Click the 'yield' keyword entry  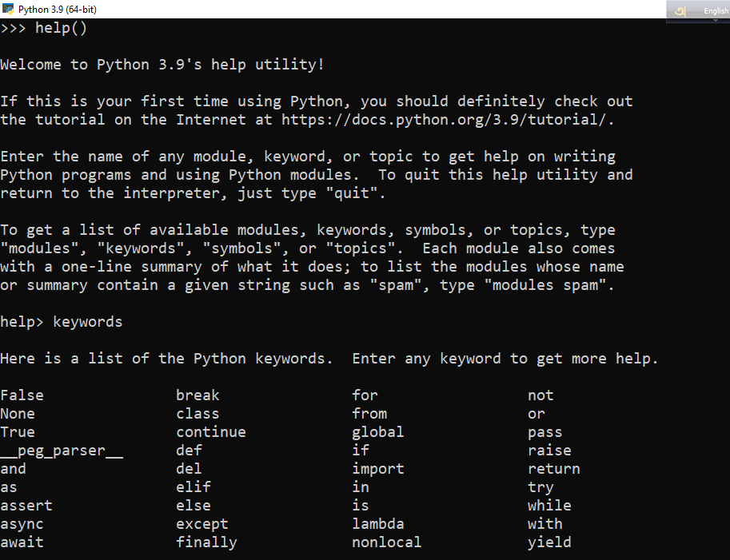(x=549, y=542)
